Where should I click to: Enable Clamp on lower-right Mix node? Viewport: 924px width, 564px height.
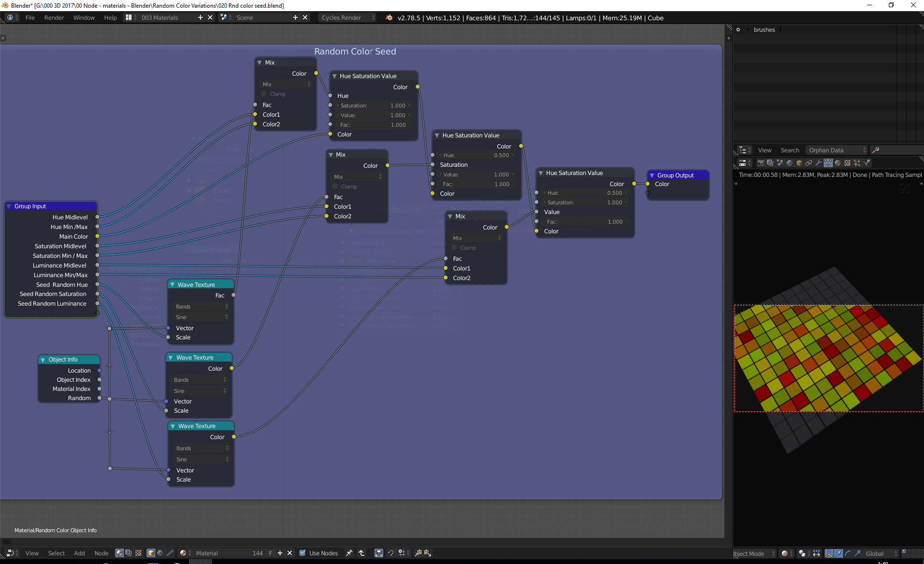454,248
